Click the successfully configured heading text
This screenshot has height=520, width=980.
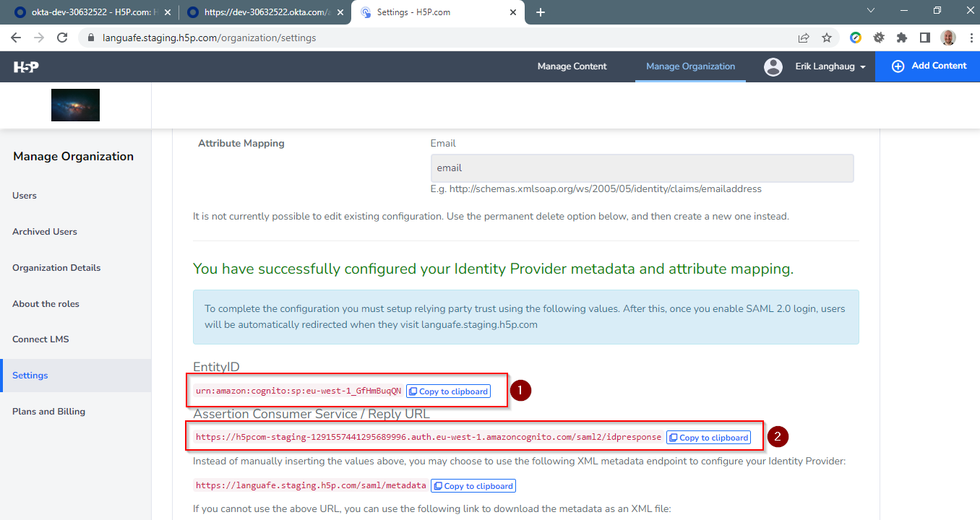(494, 269)
